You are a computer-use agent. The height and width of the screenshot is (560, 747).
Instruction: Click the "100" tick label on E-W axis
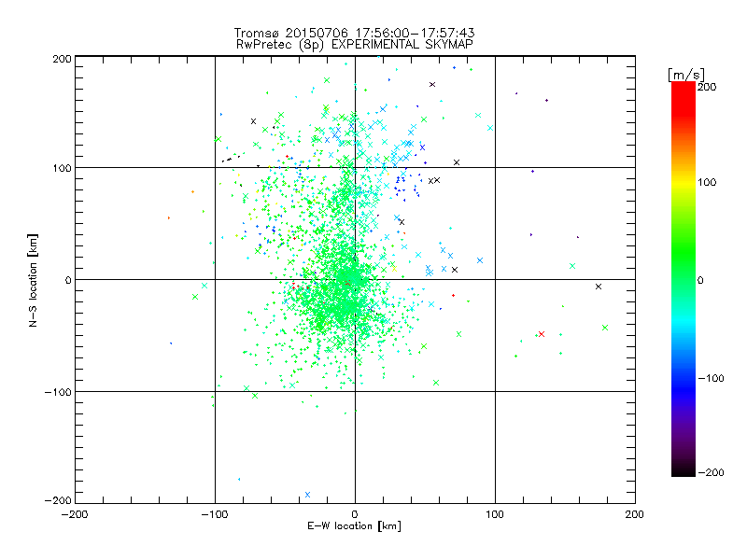coord(495,514)
